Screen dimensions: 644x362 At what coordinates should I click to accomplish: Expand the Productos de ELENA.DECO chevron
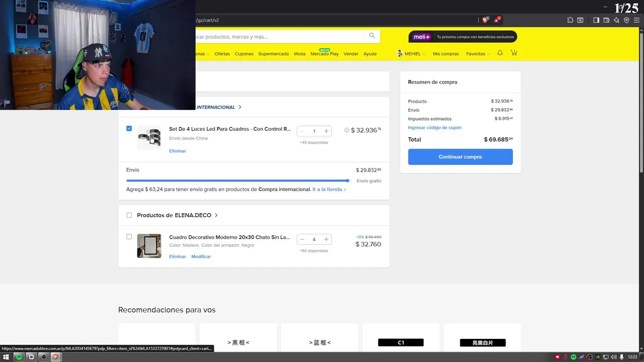click(x=216, y=215)
